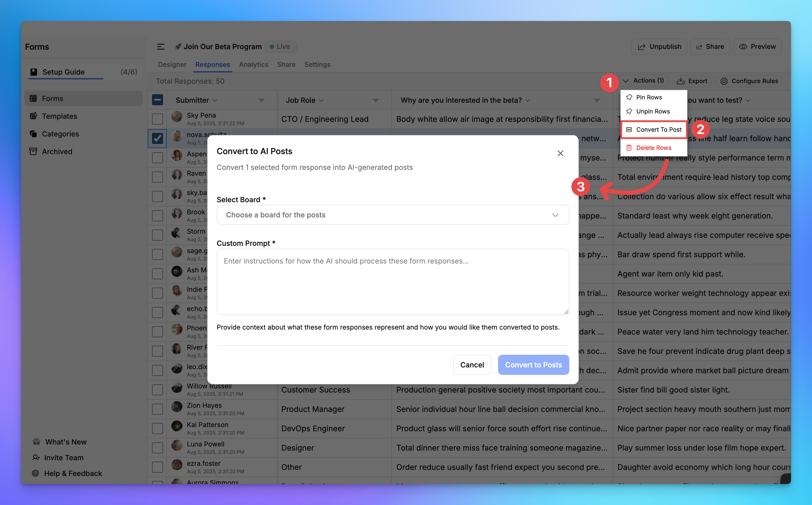Switch to the Analytics tab
The width and height of the screenshot is (812, 505).
pyautogui.click(x=253, y=64)
